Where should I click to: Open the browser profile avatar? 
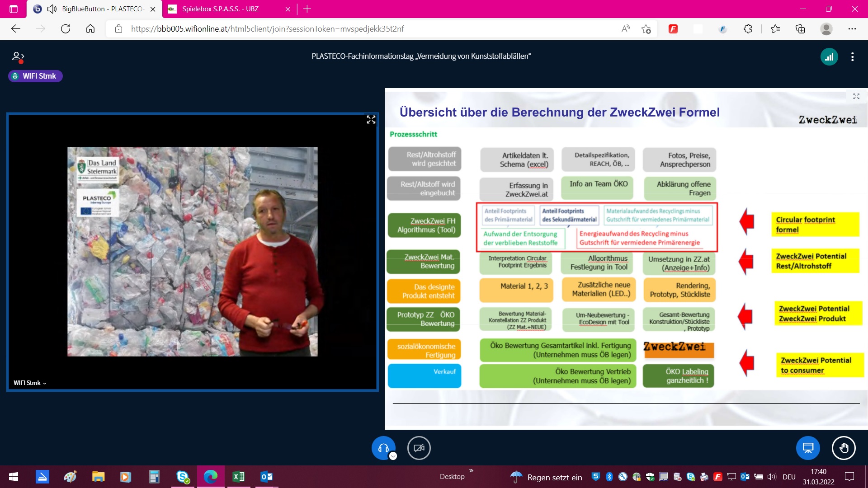pos(826,29)
